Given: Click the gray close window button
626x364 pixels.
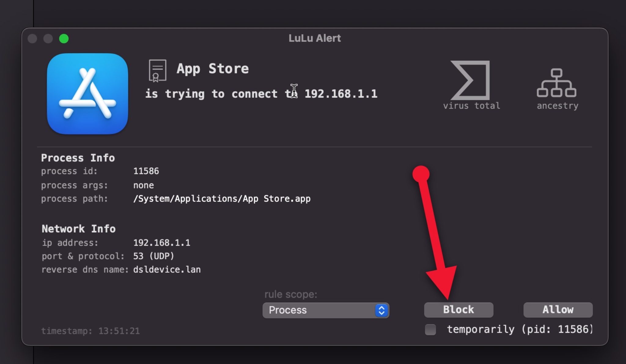Looking at the screenshot, I should coord(32,38).
